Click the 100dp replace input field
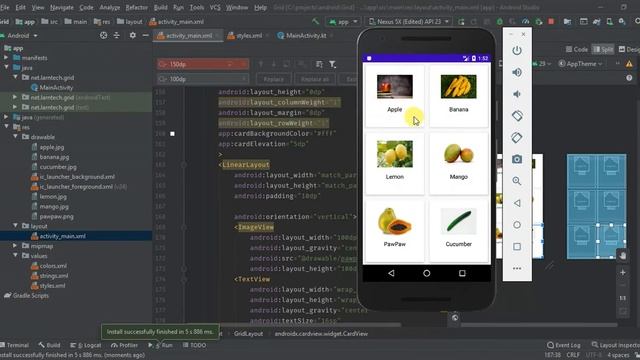This screenshot has width=640, height=360. (202, 79)
